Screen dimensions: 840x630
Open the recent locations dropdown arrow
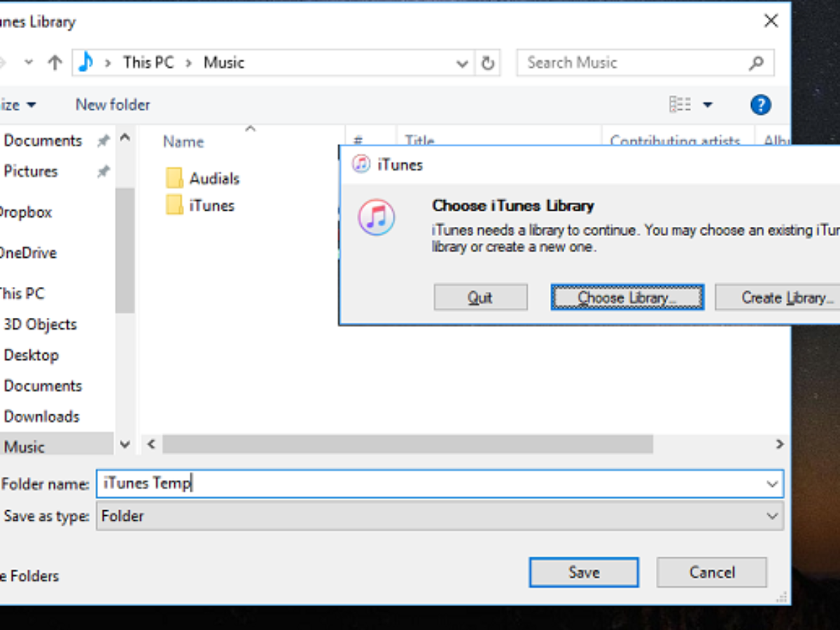[x=29, y=63]
